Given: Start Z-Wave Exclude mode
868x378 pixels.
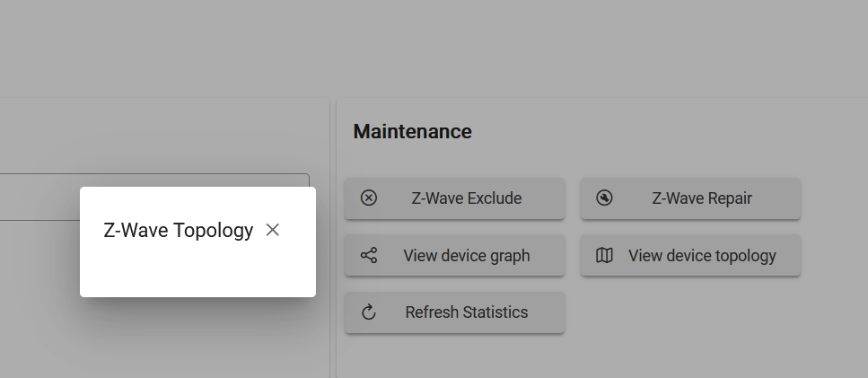Looking at the screenshot, I should coord(454,198).
